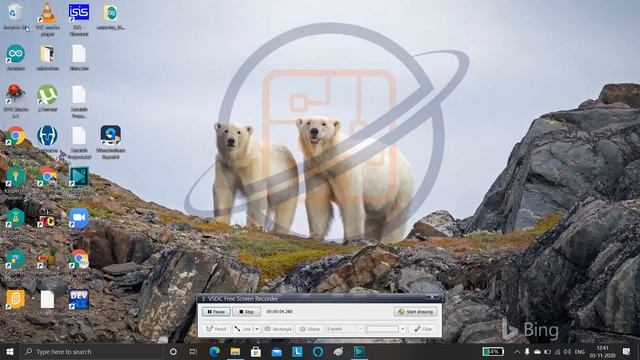This screenshot has width=640, height=360.
Task: Click the battery percentage indicator
Action: (x=493, y=351)
